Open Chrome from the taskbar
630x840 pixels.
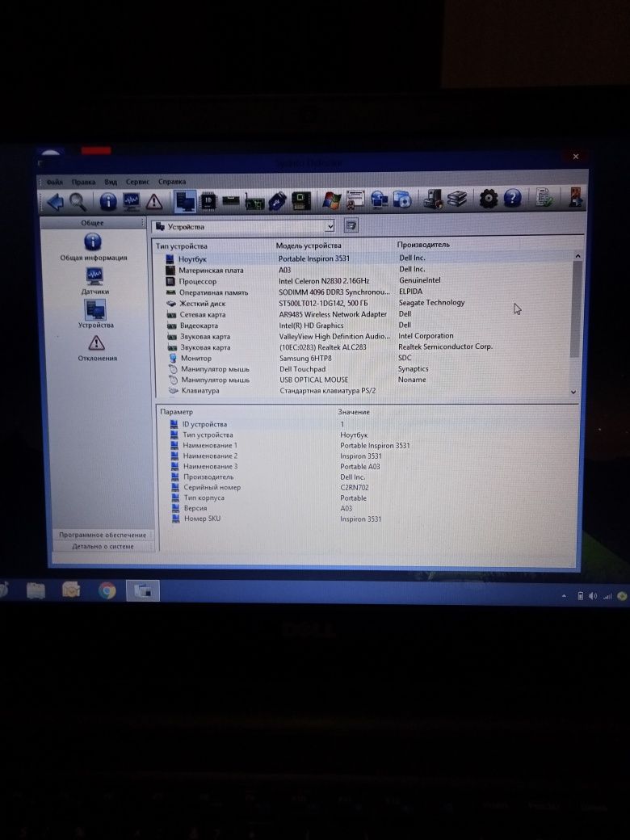pyautogui.click(x=107, y=590)
